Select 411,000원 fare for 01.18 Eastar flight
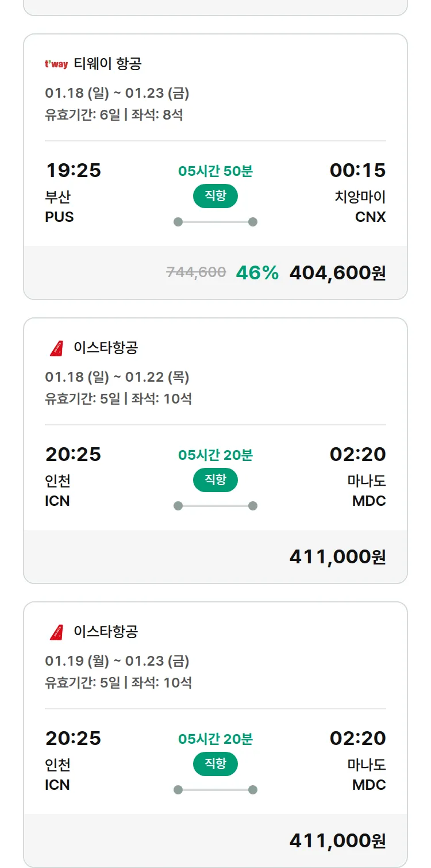The width and height of the screenshot is (431, 868). [x=337, y=556]
